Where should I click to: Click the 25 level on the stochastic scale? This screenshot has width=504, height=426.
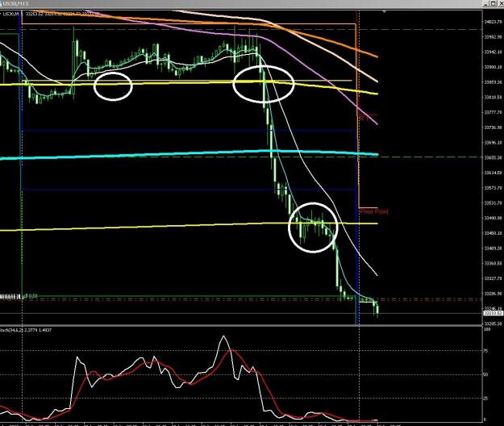tap(486, 399)
